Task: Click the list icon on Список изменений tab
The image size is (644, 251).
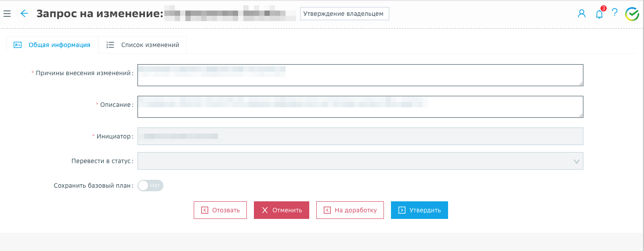Action: pyautogui.click(x=110, y=45)
